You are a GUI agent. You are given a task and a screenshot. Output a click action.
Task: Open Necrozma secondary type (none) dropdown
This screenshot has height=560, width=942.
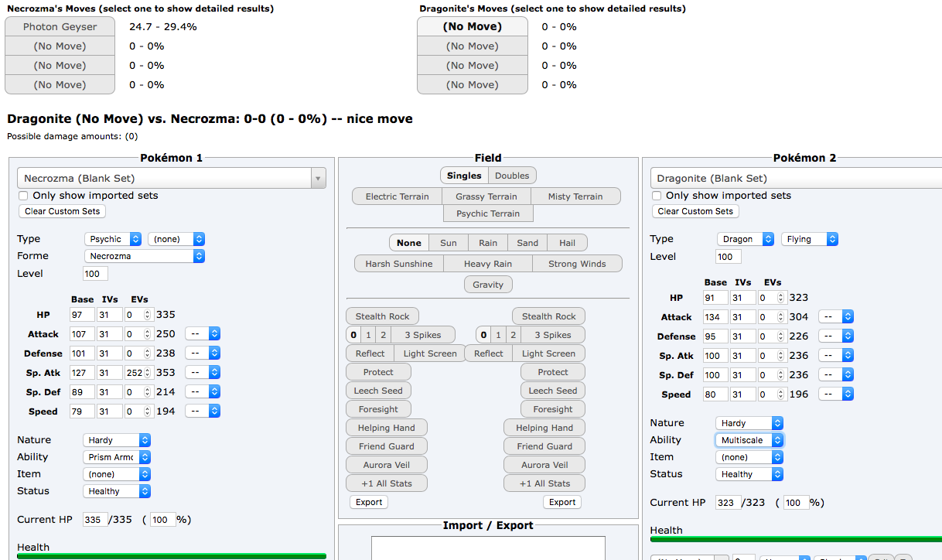(x=176, y=239)
